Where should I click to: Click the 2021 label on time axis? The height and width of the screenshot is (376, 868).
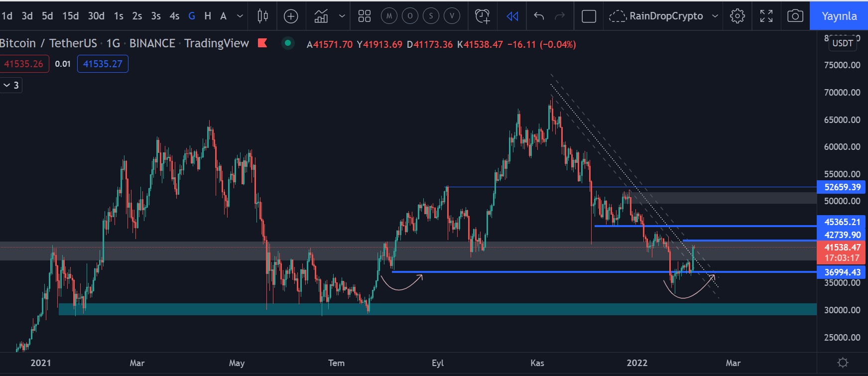[41, 363]
